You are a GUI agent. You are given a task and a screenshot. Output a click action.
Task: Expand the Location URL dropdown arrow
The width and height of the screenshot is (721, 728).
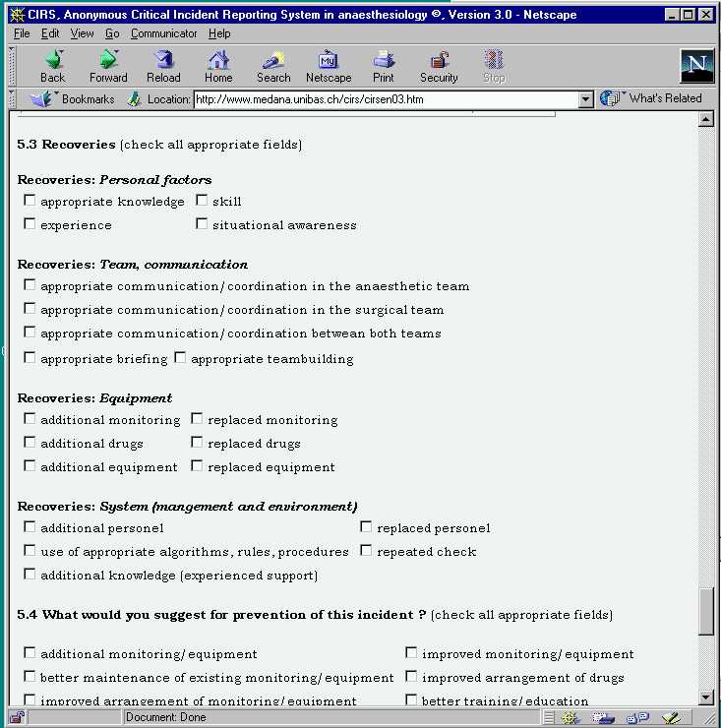click(586, 99)
